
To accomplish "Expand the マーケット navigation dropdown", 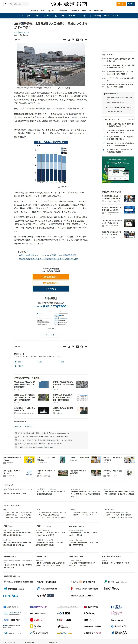I will coord(48,16).
